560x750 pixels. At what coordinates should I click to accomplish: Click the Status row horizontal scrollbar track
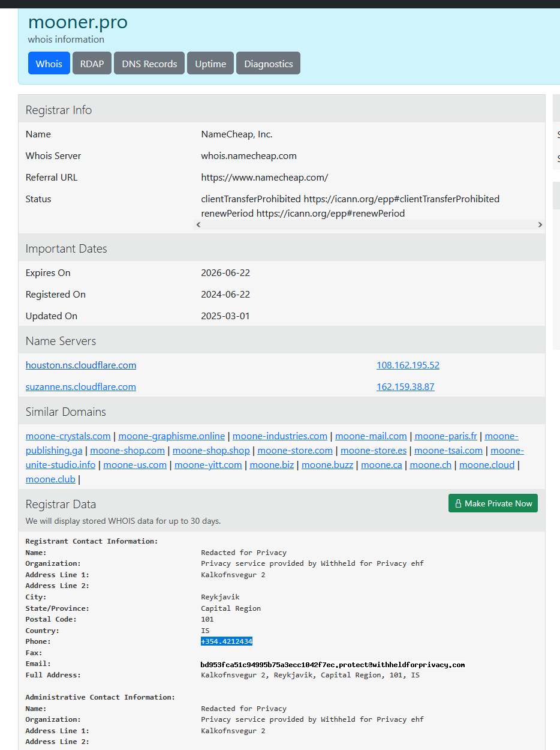pos(369,225)
